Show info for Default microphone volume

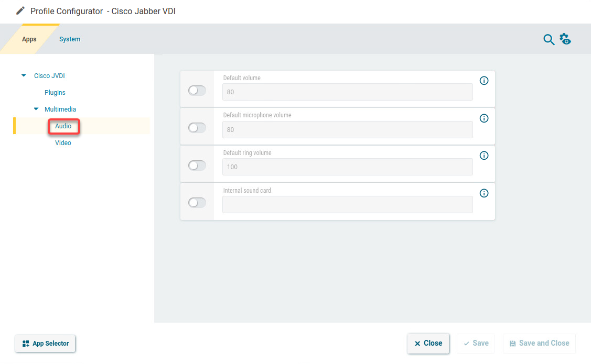484,118
